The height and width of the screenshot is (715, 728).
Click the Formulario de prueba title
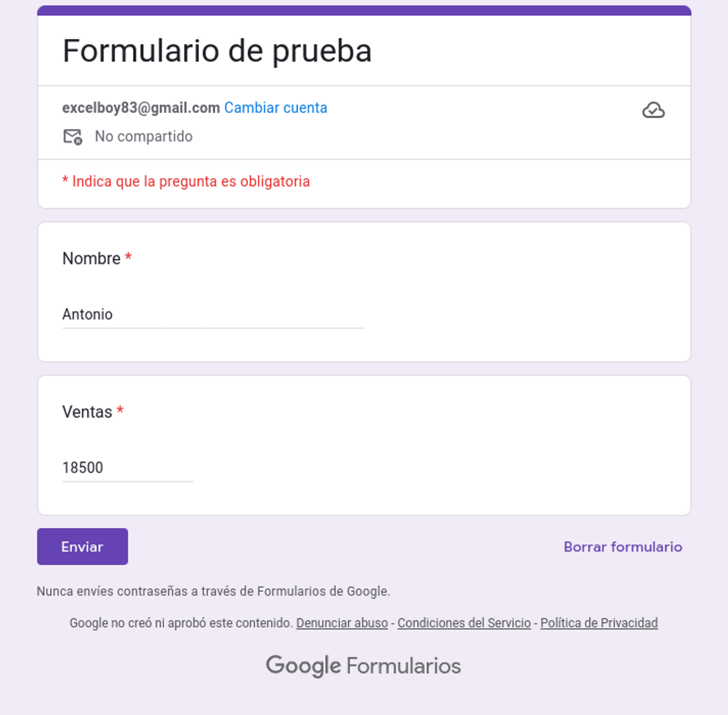click(x=217, y=51)
